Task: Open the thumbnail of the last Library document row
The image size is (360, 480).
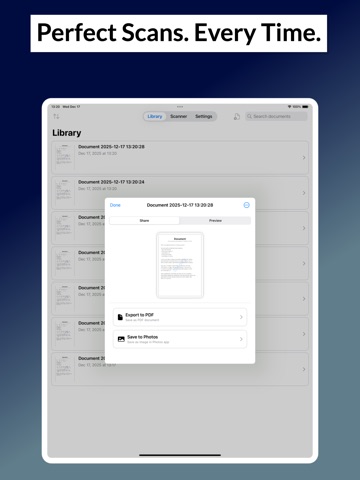Action: [x=64, y=369]
